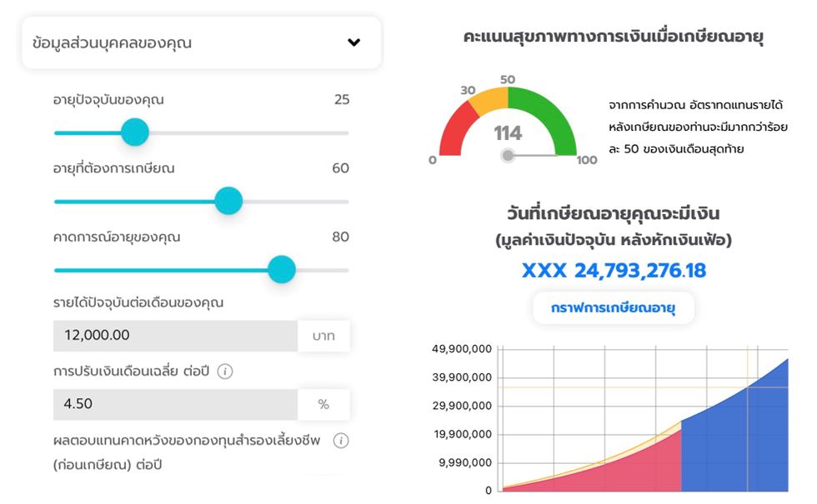Click the อายุปัจจุบันของคุณ slider handle
The width and height of the screenshot is (817, 504).
tap(134, 132)
